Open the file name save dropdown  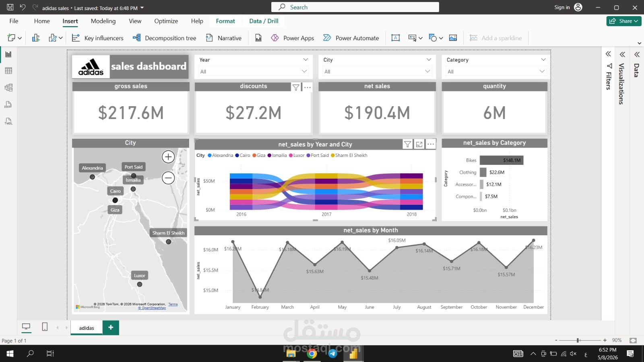(x=142, y=8)
